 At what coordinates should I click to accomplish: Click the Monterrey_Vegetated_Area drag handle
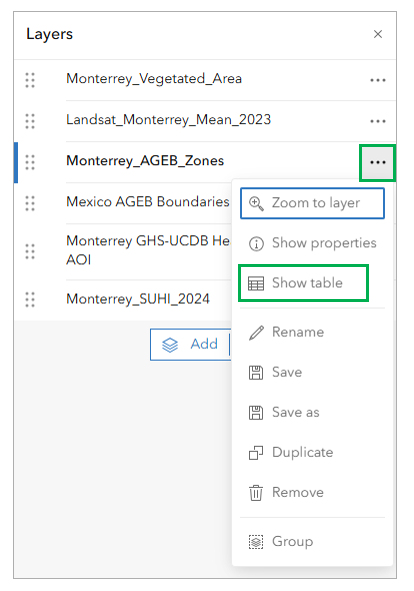coord(30,80)
